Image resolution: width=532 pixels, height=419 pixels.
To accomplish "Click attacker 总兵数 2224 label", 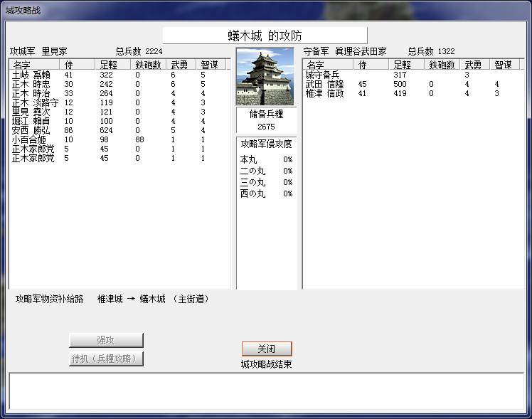I will [x=139, y=51].
